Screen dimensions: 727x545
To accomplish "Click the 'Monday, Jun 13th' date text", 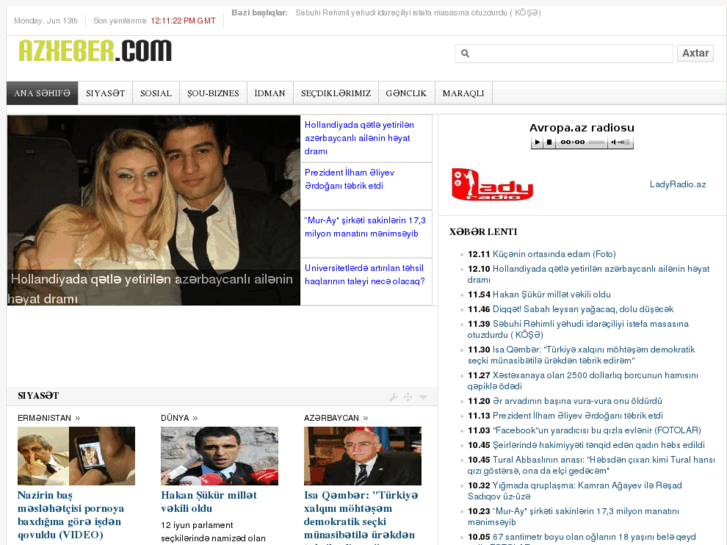I will 45,21.
